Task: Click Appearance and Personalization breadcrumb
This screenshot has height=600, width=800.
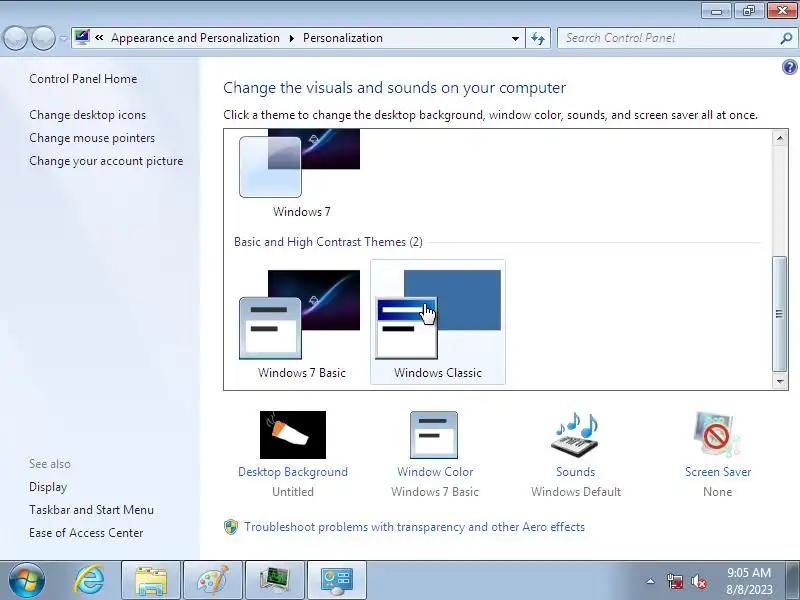Action: (x=195, y=38)
